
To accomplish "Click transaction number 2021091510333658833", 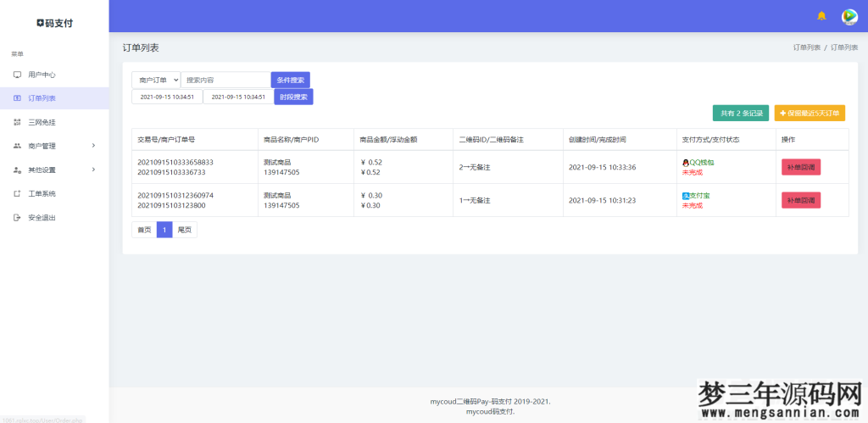I will pyautogui.click(x=175, y=162).
